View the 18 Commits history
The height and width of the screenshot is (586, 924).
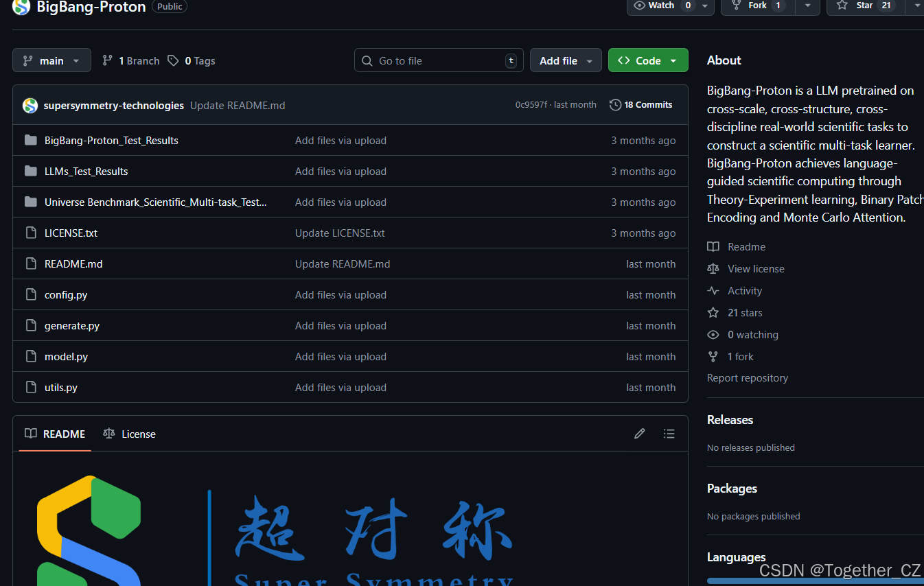(641, 105)
